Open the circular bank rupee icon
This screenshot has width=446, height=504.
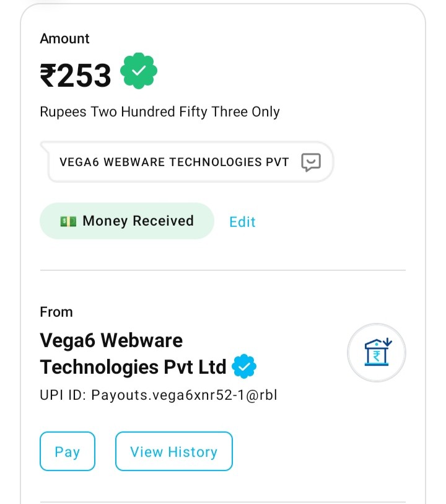tap(377, 353)
